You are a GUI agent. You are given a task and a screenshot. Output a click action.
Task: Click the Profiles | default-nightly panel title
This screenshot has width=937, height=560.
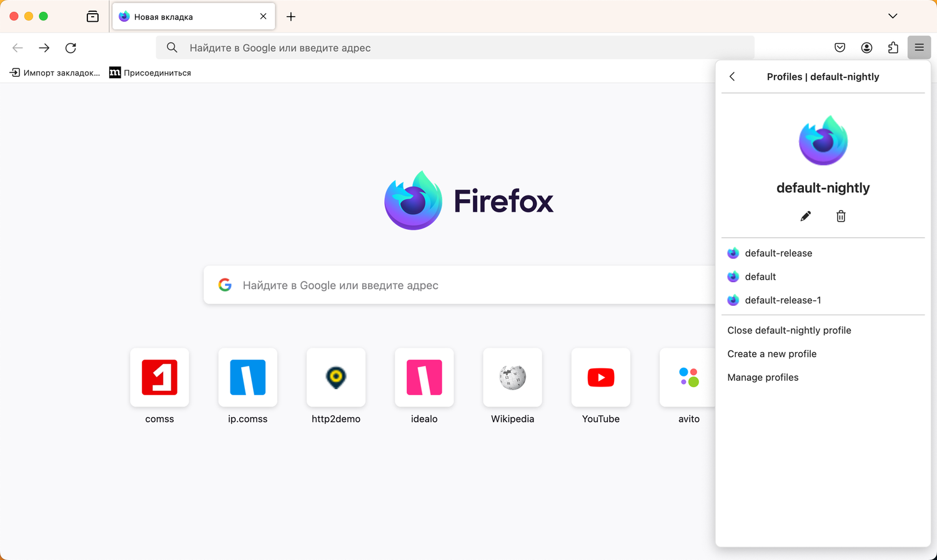(823, 77)
